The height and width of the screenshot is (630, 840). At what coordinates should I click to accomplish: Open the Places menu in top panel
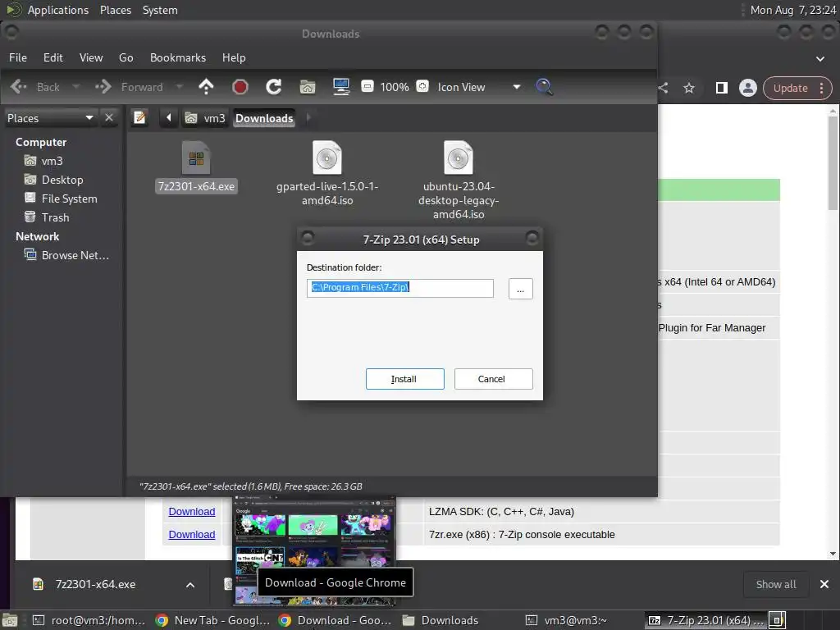tap(116, 10)
